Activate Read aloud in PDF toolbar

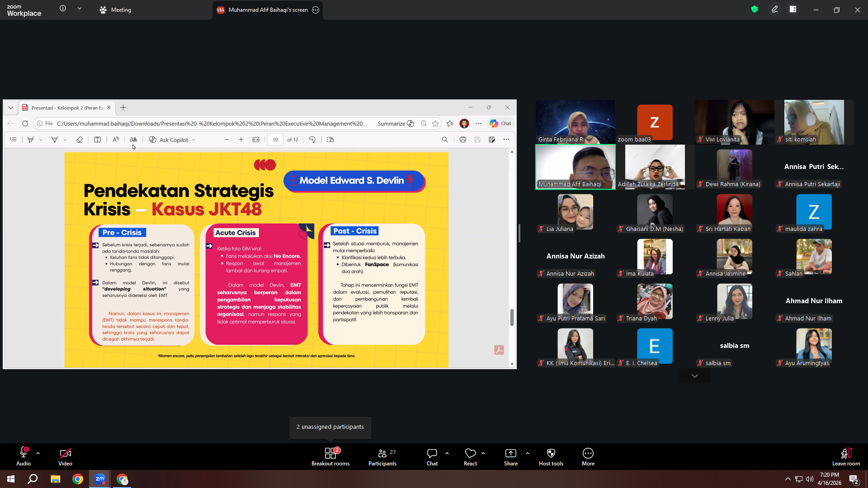[x=116, y=140]
